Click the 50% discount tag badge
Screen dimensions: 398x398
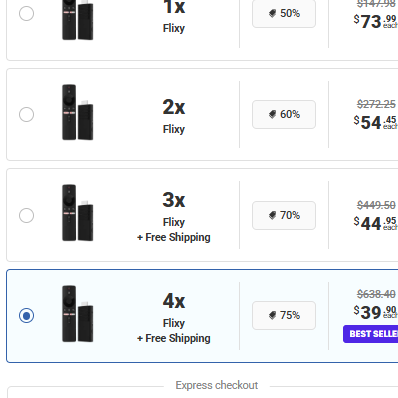click(x=284, y=13)
